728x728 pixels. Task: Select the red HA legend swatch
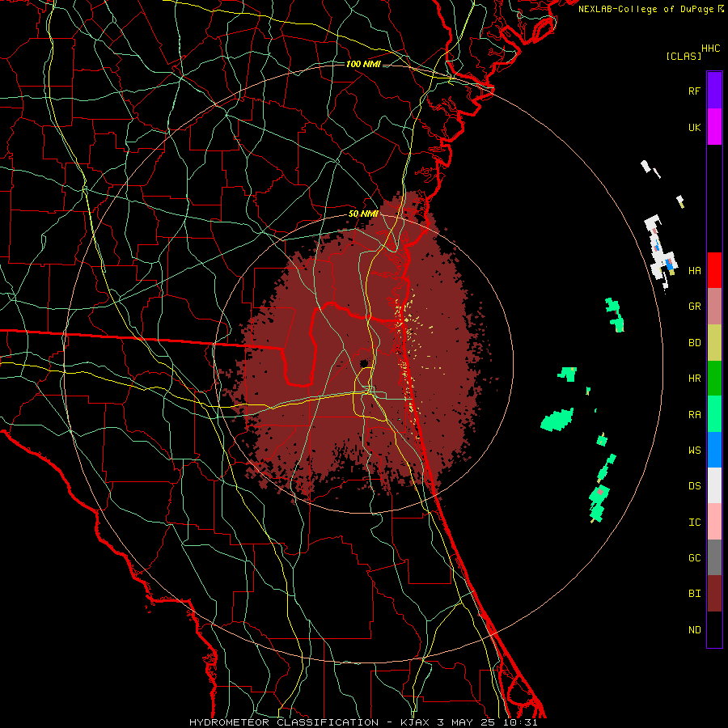tap(714, 270)
